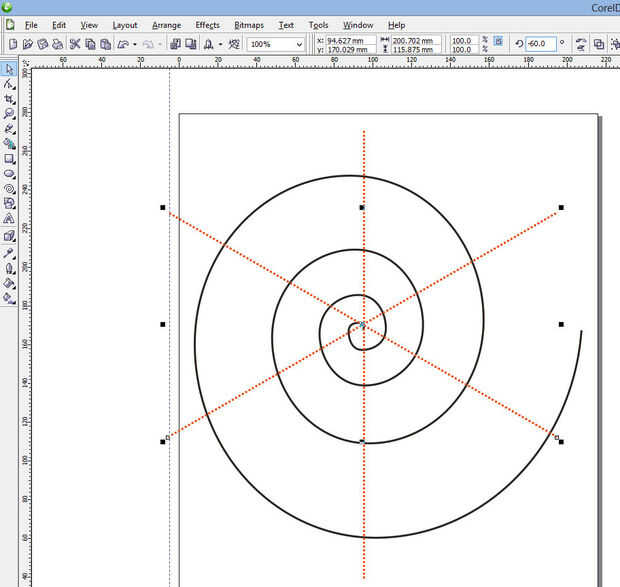The height and width of the screenshot is (587, 620).
Task: Pick the Ellipse tool
Action: (x=9, y=173)
